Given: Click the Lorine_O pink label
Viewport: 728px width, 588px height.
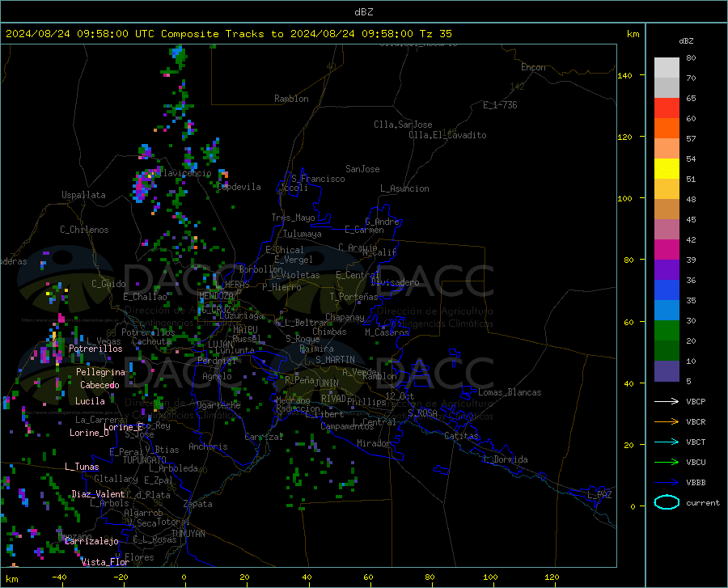Looking at the screenshot, I should (x=89, y=433).
